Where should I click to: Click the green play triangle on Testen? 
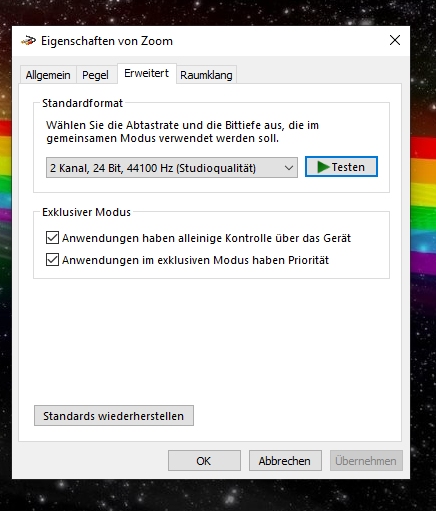pyautogui.click(x=323, y=167)
